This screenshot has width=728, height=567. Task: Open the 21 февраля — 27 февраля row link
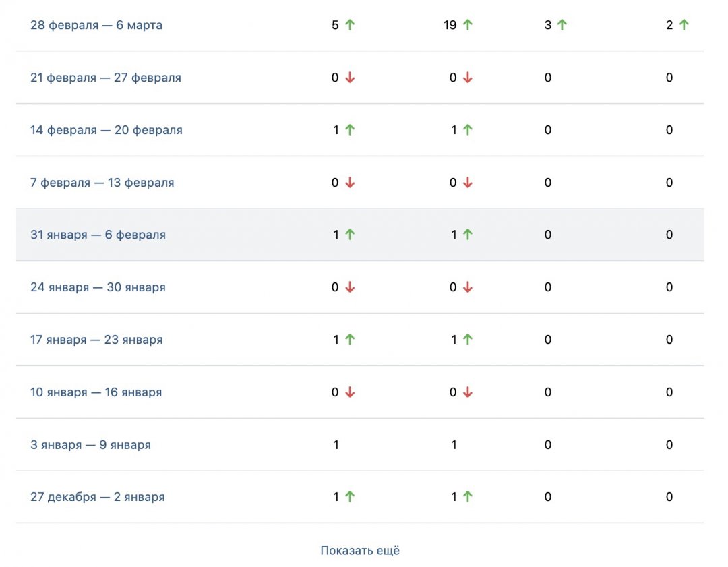pos(105,78)
